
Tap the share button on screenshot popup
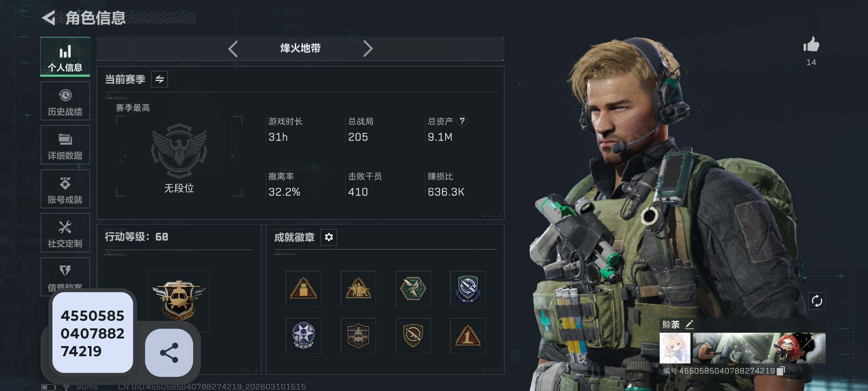point(169,353)
